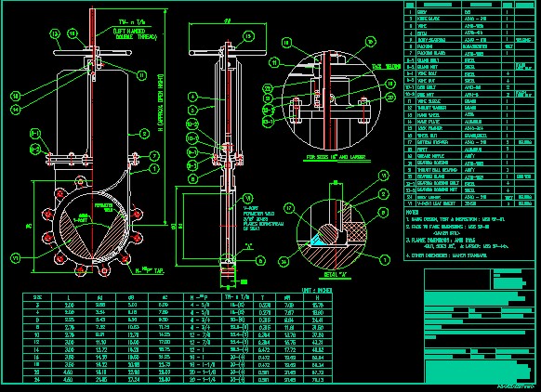This screenshot has height=392, width=541.
Task: Select the "L" column header in dimension table
Action: [68, 297]
